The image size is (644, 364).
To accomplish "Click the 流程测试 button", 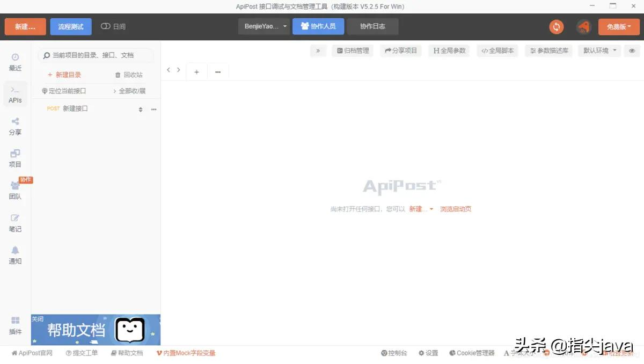I will click(71, 27).
